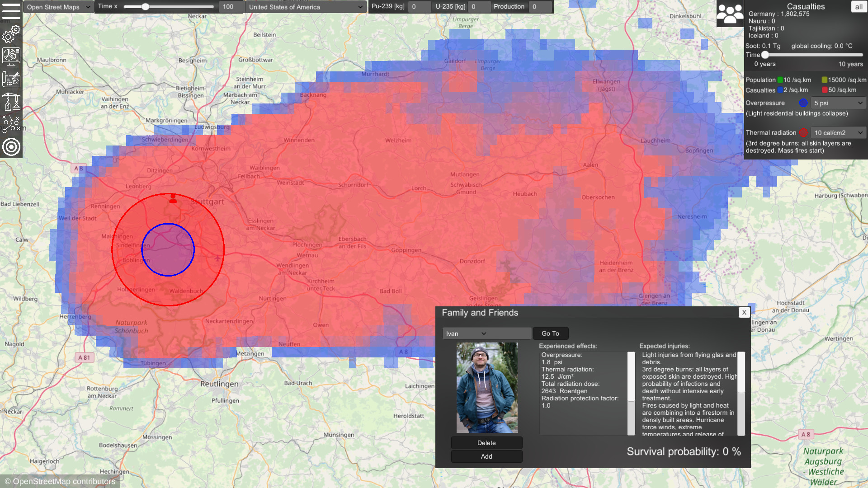This screenshot has height=488, width=868.
Task: Adjust the Time x speed slider
Action: click(145, 7)
